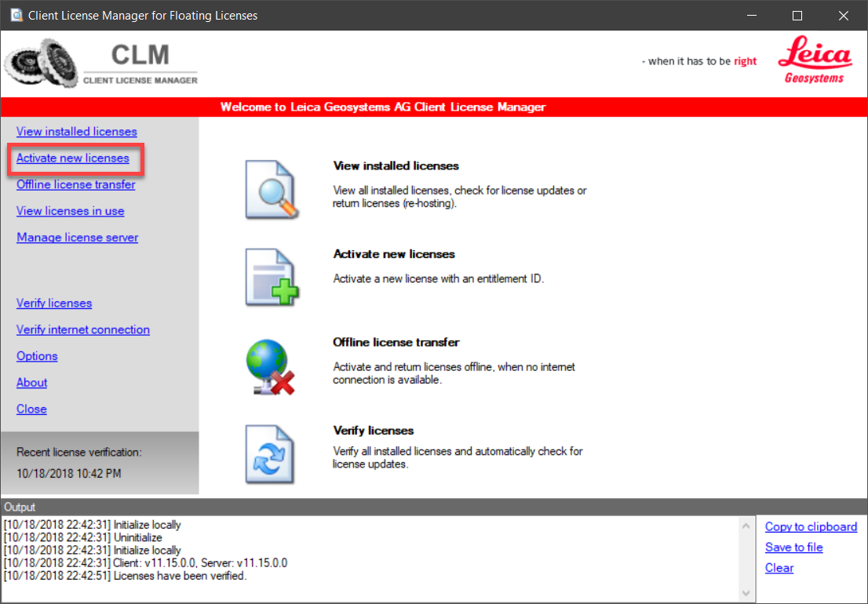Click the Activate new licenses heading
The height and width of the screenshot is (604, 868).
pos(394,254)
